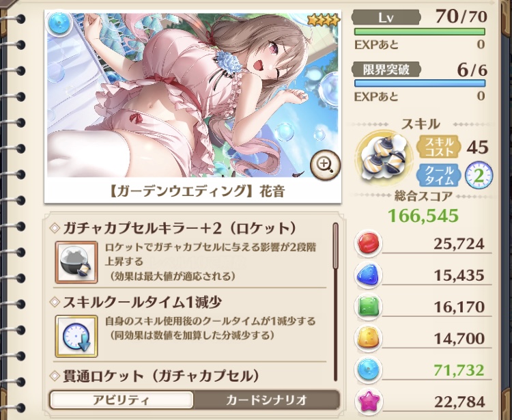Viewport: 512px width, 420px height.
Task: Click the green square candy icon
Action: click(368, 307)
